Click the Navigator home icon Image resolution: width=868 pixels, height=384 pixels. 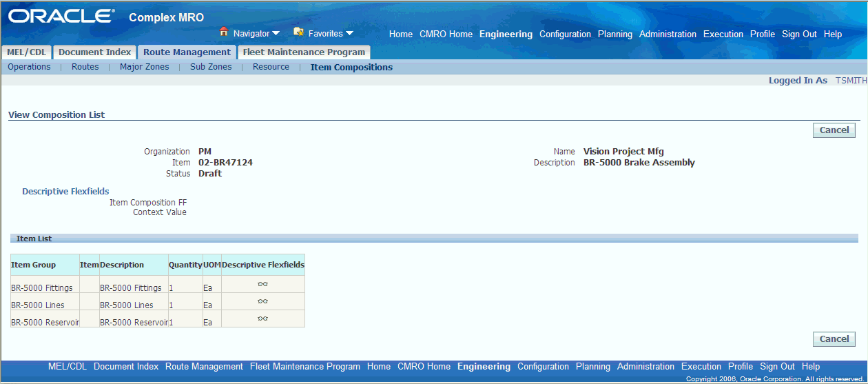[x=223, y=32]
